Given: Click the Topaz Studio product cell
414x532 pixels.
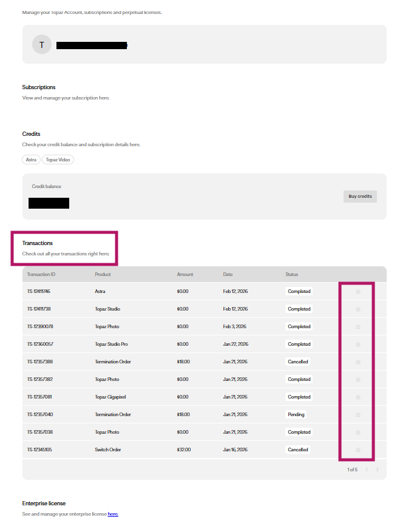Looking at the screenshot, I should click(x=107, y=309).
